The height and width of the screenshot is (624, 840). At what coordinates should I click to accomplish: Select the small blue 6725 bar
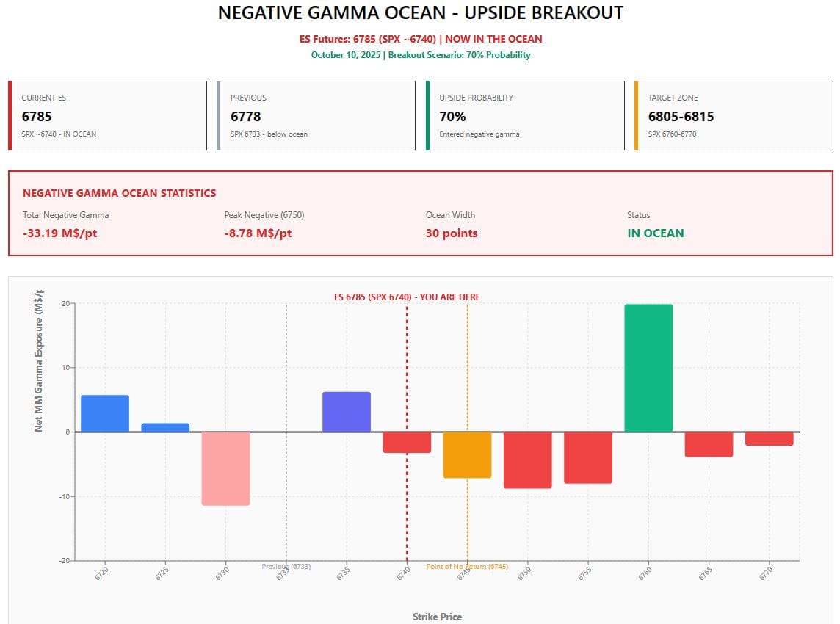(165, 427)
